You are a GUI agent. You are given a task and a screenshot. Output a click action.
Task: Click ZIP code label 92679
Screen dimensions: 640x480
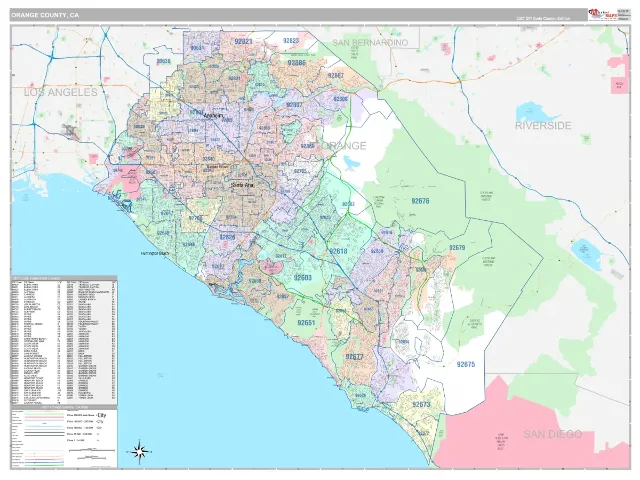[x=457, y=248]
